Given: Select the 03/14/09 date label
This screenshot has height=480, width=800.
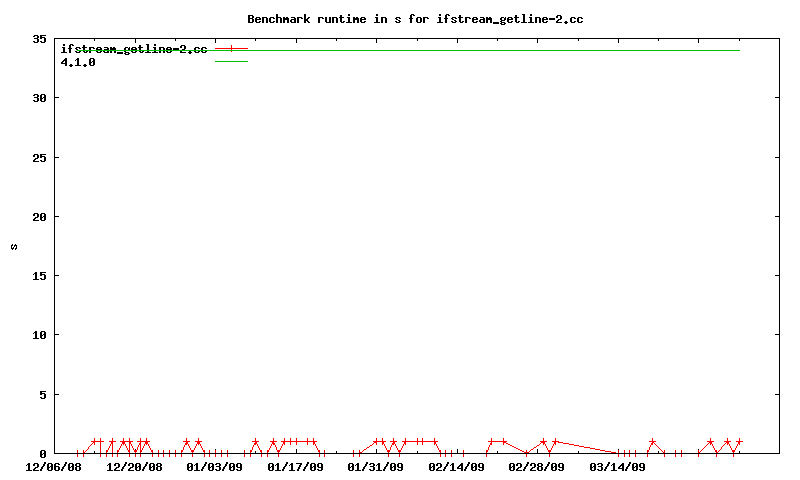Looking at the screenshot, I should point(617,467).
